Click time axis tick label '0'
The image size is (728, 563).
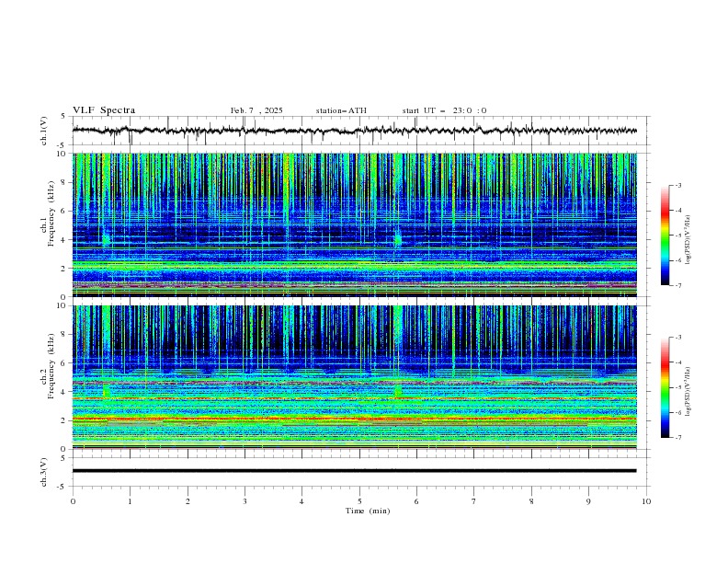tap(73, 501)
